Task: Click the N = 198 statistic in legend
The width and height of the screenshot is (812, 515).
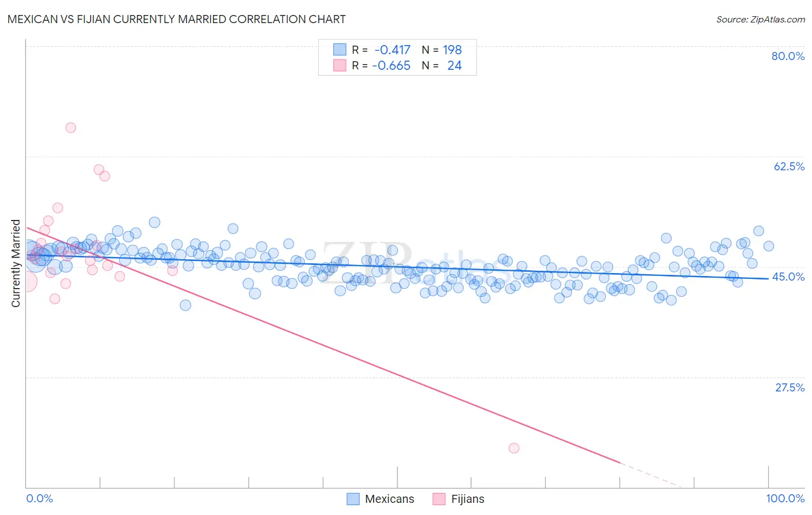Action: click(442, 50)
